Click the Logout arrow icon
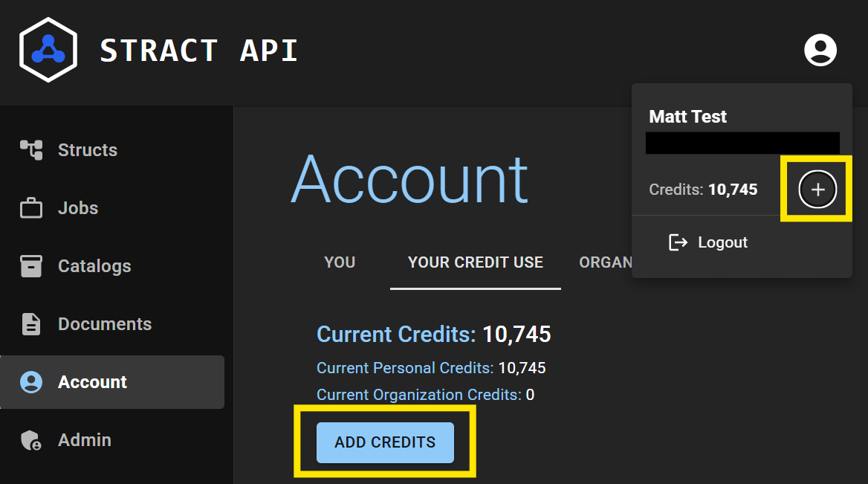The image size is (868, 484). tap(678, 242)
